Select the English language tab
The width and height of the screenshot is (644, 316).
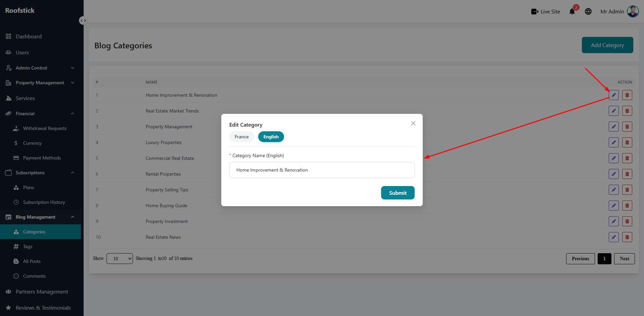[271, 137]
